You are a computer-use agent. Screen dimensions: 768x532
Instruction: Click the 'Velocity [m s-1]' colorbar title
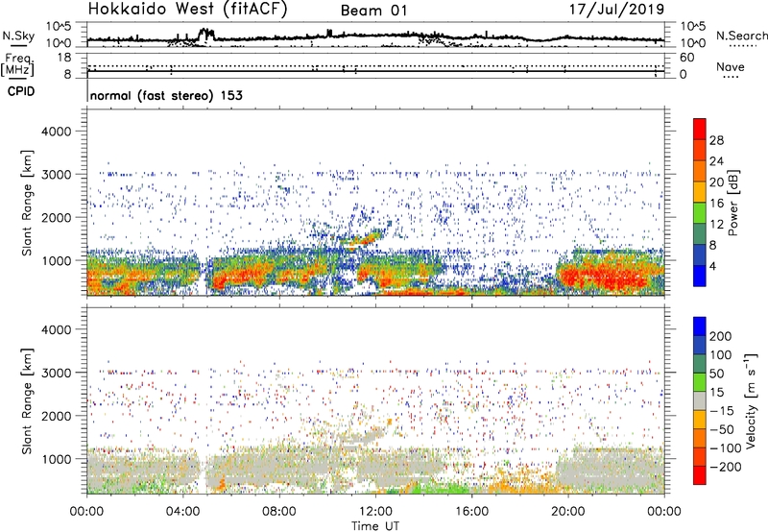coord(751,400)
